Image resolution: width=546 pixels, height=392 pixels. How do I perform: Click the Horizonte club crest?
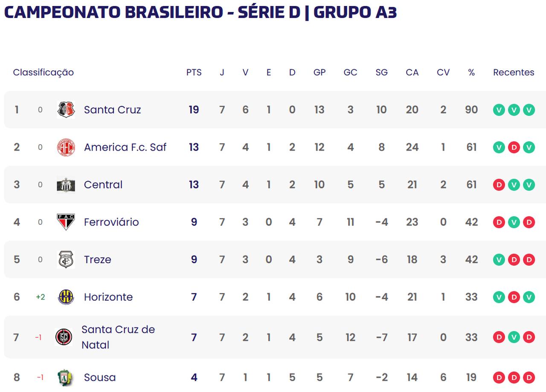coord(66,297)
